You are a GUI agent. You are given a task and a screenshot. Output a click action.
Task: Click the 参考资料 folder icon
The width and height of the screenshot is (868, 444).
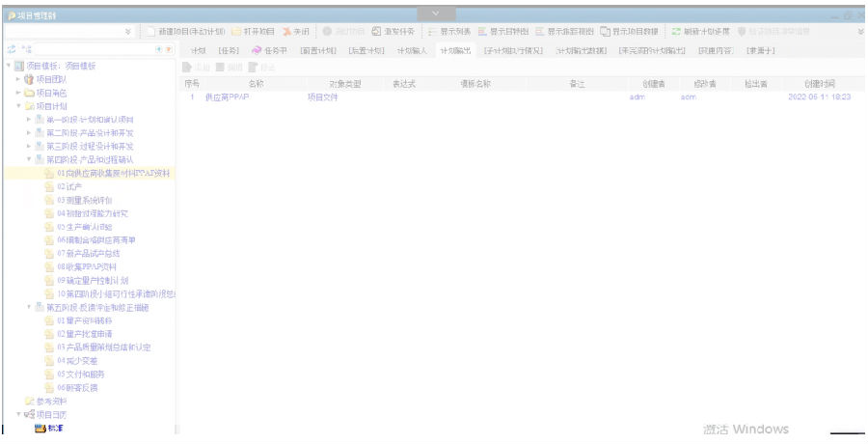pyautogui.click(x=29, y=402)
